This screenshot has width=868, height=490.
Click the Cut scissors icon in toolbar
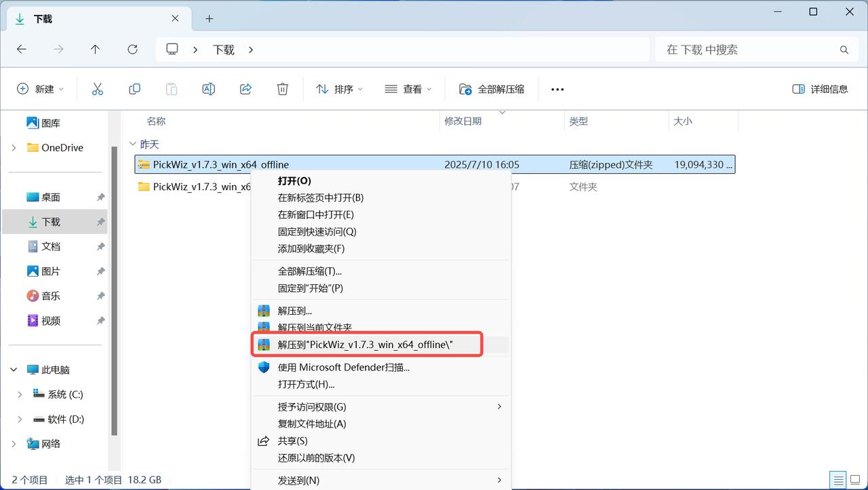[97, 89]
